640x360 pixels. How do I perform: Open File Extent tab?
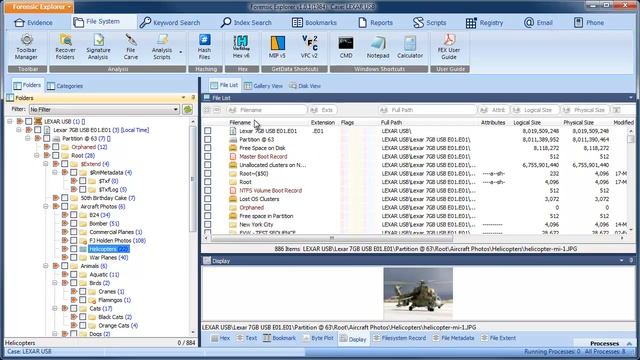tap(498, 338)
